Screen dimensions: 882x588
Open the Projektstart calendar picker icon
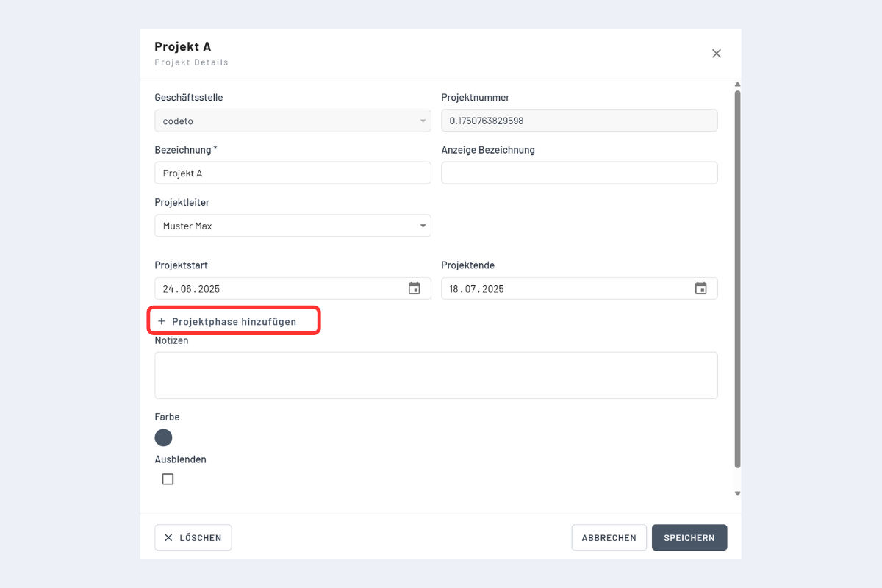pyautogui.click(x=415, y=288)
